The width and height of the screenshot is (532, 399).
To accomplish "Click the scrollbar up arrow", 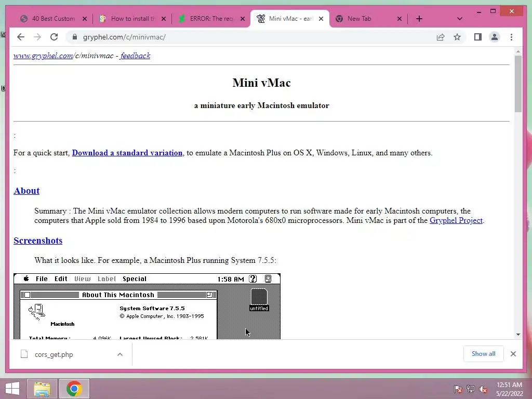I will 518,51.
